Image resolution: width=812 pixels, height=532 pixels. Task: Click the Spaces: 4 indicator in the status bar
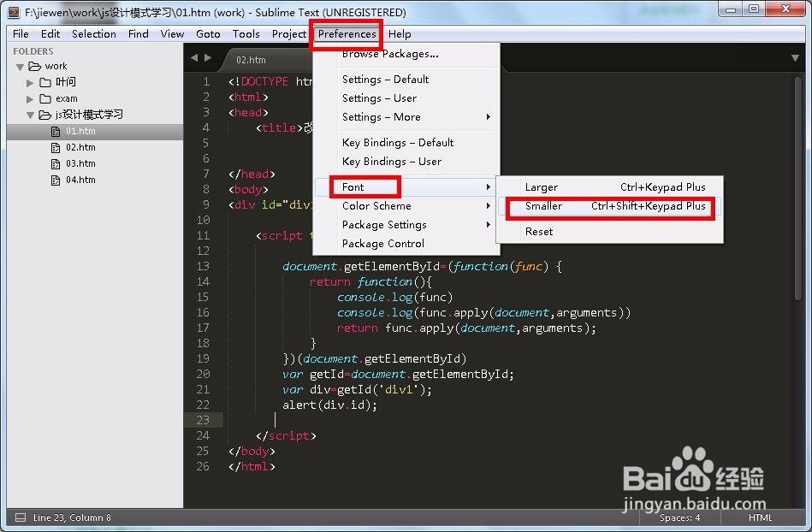(x=679, y=517)
